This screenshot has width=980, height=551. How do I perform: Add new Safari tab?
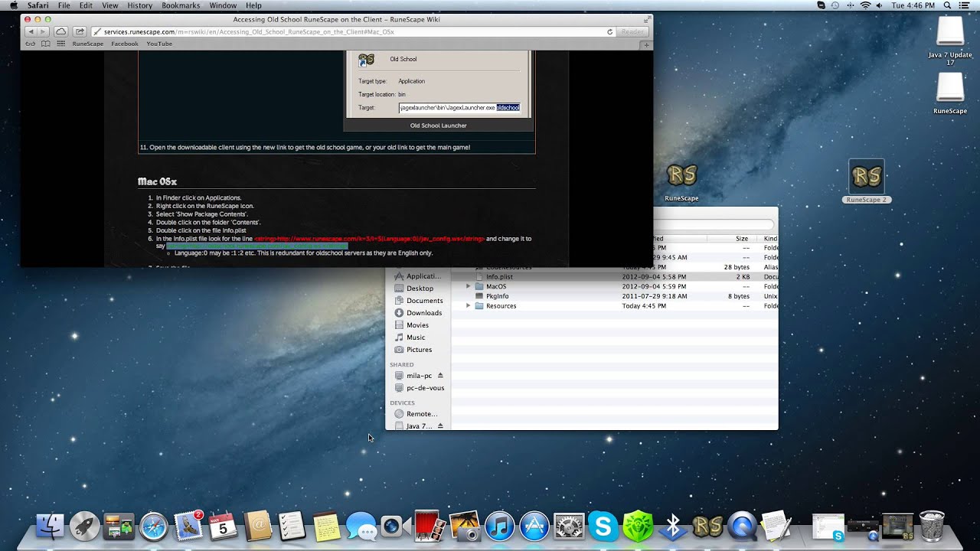coord(647,44)
